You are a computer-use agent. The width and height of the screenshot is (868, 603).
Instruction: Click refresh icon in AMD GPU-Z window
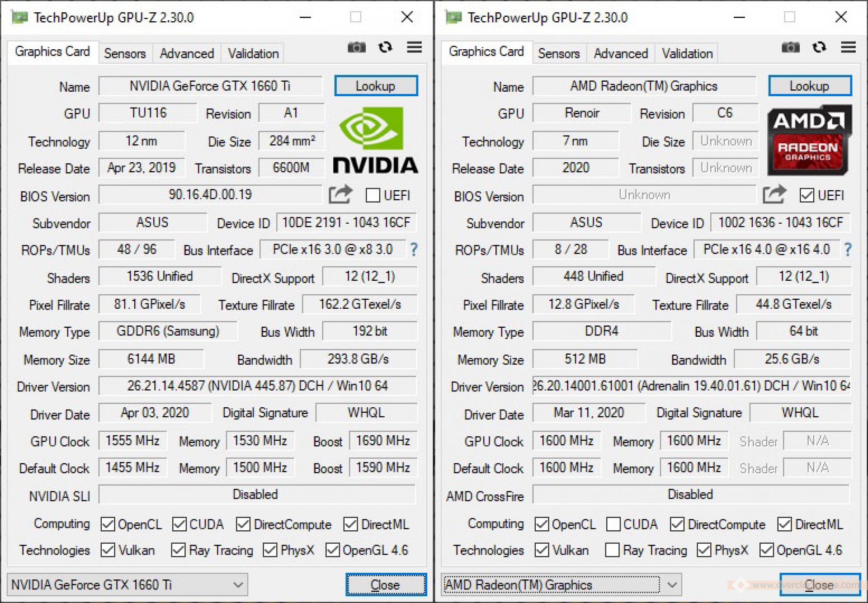(x=819, y=47)
